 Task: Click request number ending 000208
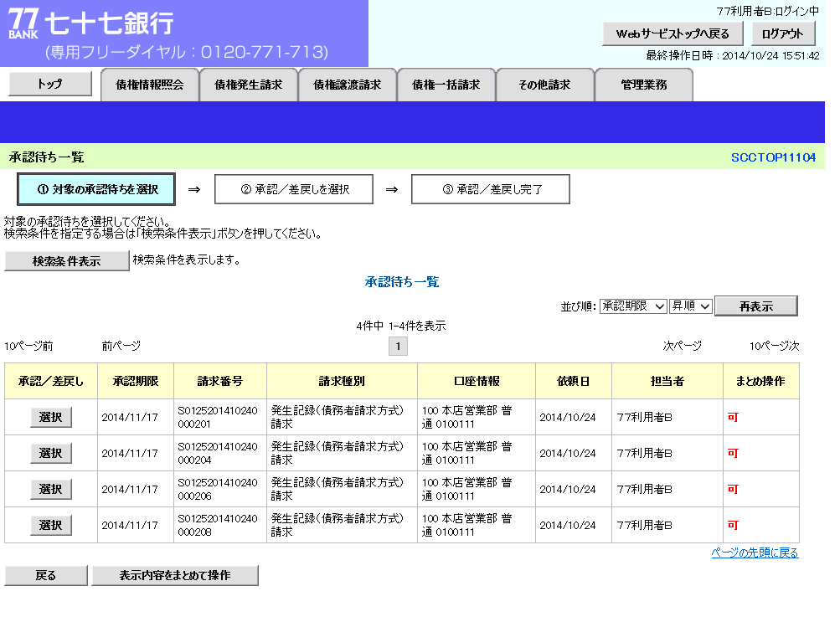(x=218, y=525)
